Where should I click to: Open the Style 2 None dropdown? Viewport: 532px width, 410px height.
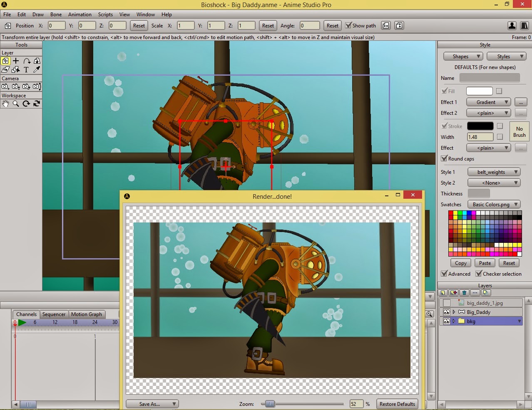click(494, 183)
